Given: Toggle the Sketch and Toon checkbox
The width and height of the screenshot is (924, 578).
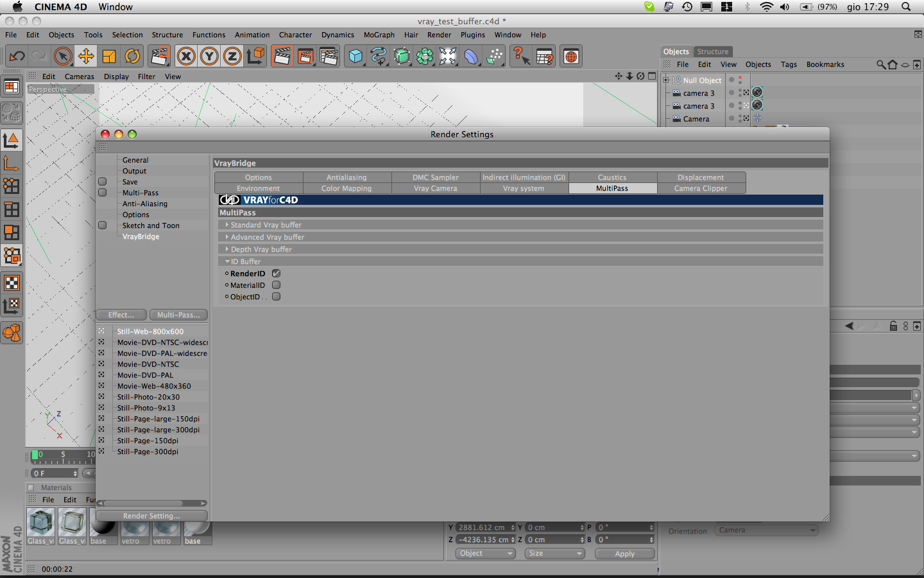Looking at the screenshot, I should click(103, 225).
